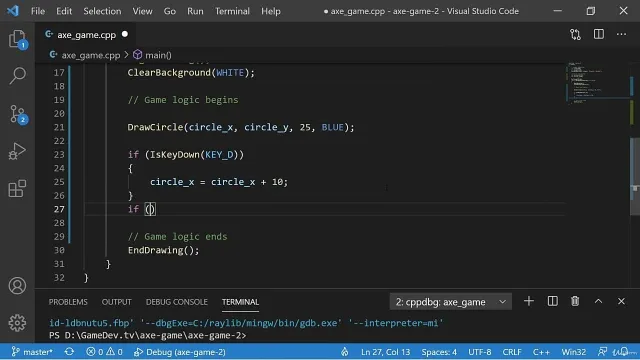Screen dimensions: 640x360
Task: Open the File menu
Action: pyautogui.click(x=38, y=11)
